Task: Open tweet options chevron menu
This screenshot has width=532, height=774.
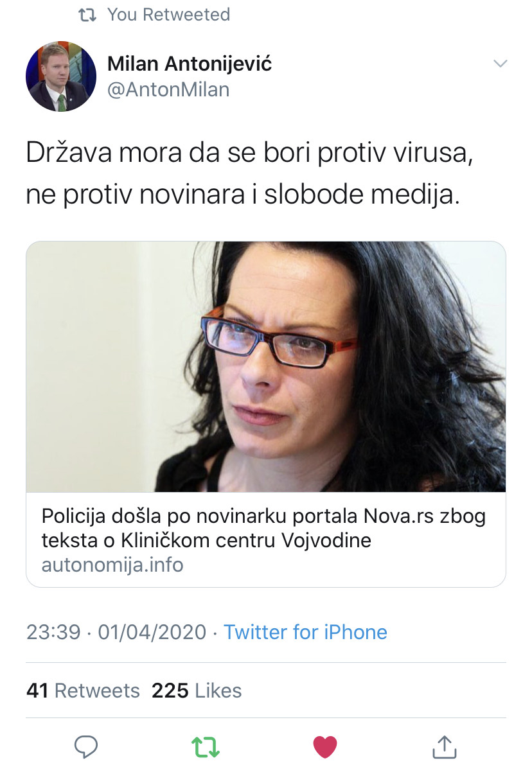Action: 499,64
